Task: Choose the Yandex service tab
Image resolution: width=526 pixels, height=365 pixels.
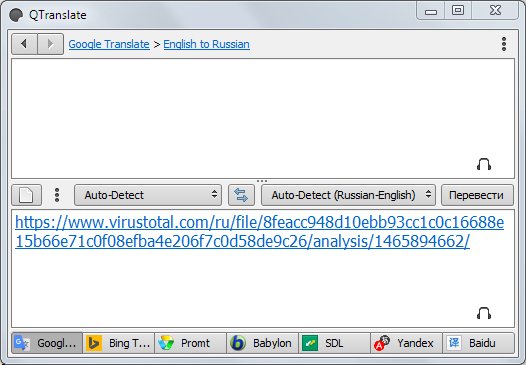Action: point(406,343)
